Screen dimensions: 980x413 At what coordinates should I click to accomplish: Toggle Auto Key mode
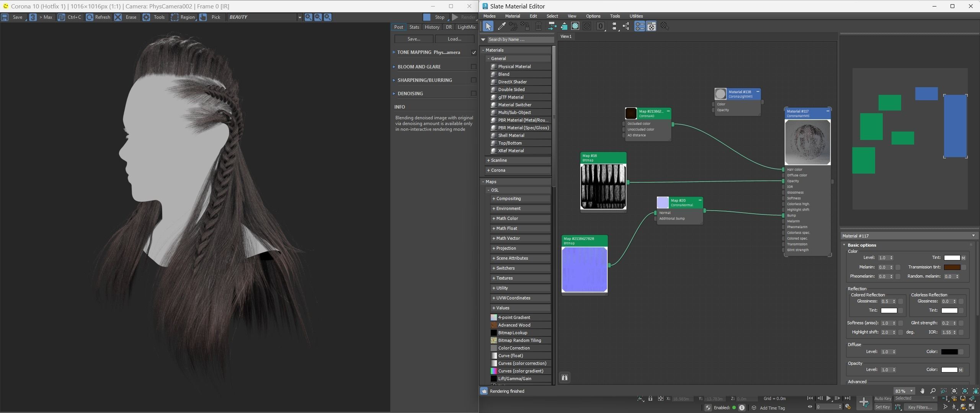pyautogui.click(x=883, y=398)
